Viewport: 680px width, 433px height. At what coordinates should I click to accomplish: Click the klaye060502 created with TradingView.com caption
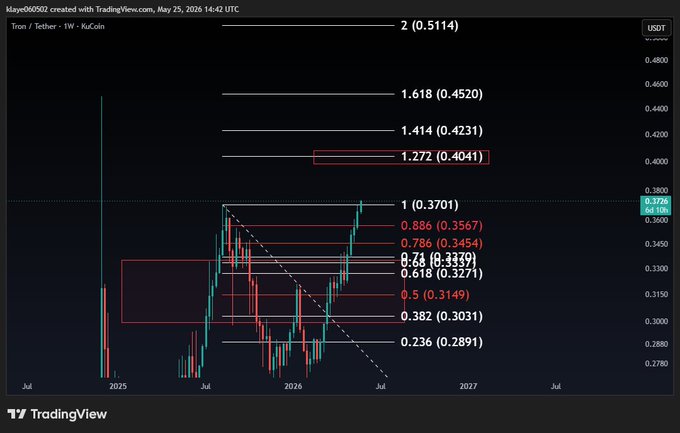pos(122,9)
